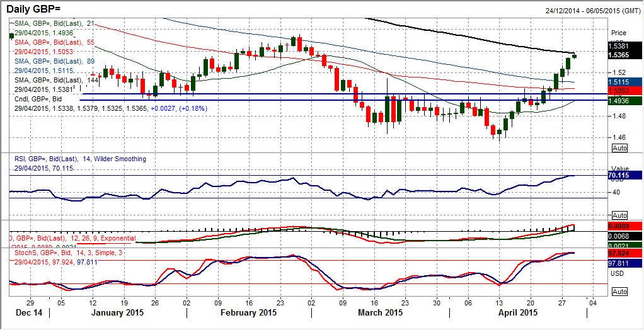The image size is (644, 330).
Task: Select the Daily GBP= chart title
Action: click(35, 8)
